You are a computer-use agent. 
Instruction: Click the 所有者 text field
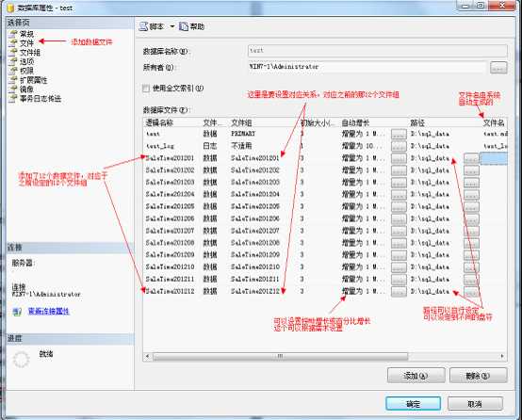(367, 67)
